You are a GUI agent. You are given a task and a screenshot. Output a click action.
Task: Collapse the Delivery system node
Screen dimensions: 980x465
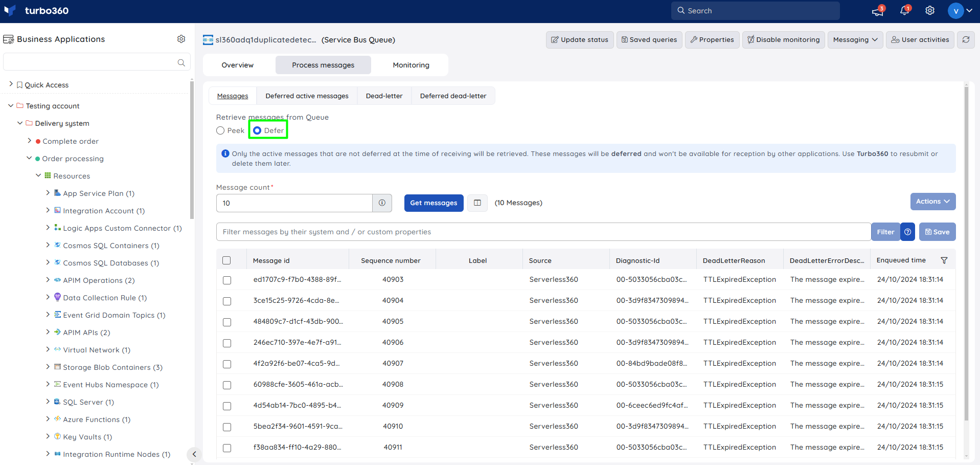20,123
